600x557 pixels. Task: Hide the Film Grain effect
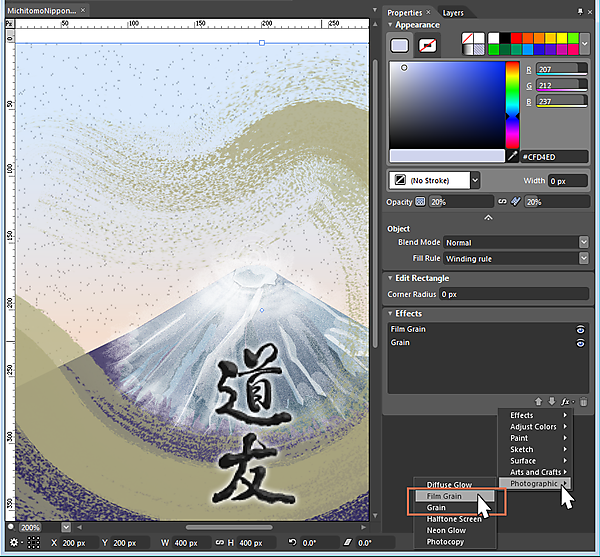(x=579, y=329)
